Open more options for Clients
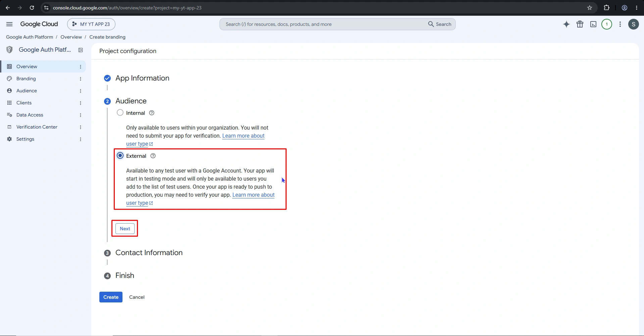Image resolution: width=644 pixels, height=336 pixels. [x=81, y=103]
